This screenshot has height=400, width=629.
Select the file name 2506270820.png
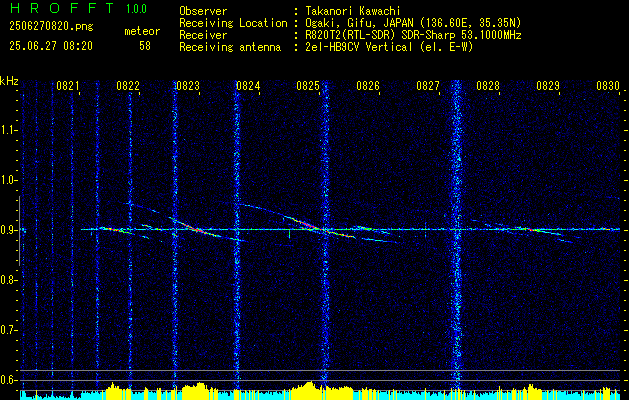point(51,27)
